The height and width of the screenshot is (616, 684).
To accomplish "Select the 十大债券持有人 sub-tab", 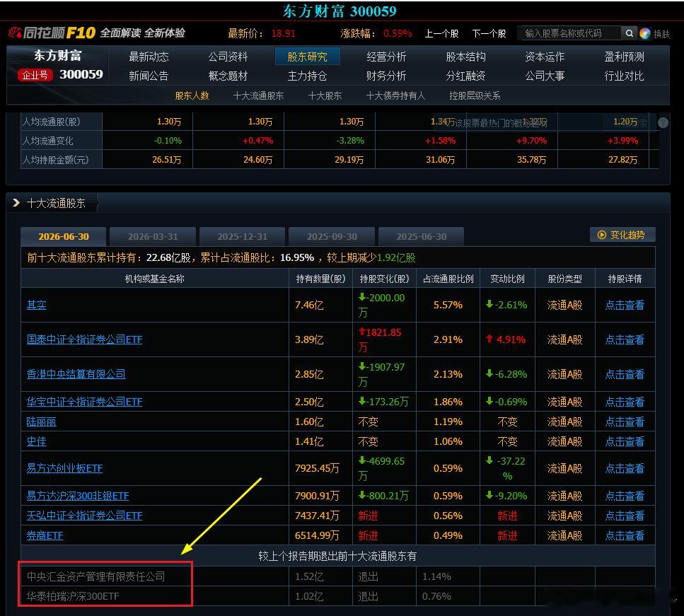I will coord(395,95).
